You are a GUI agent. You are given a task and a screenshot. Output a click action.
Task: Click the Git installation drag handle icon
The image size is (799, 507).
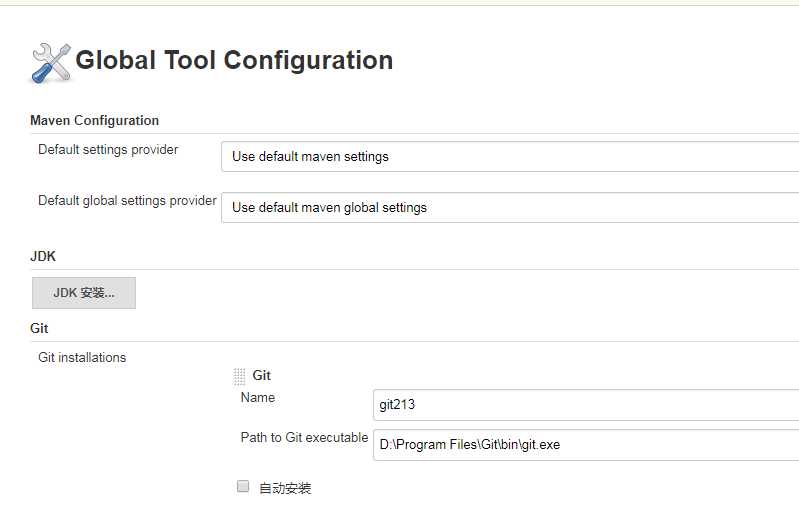point(239,376)
